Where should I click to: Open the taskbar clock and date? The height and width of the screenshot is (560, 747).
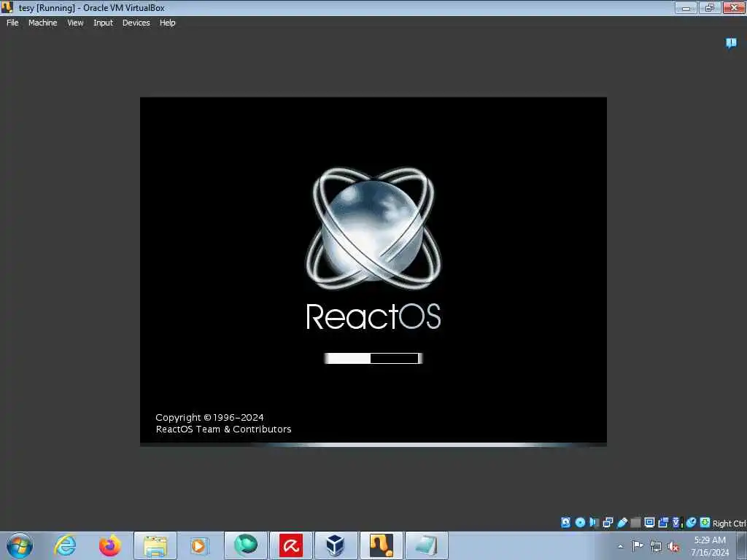tap(710, 546)
